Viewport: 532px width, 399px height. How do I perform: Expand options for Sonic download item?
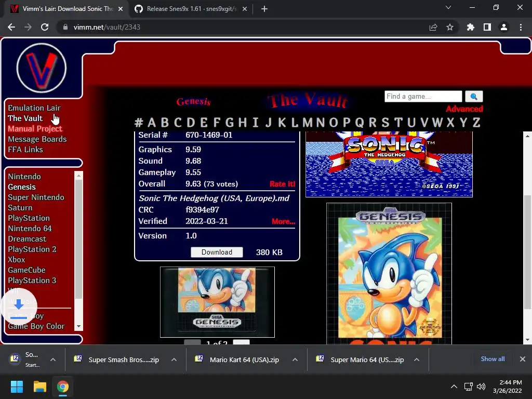[x=53, y=360]
